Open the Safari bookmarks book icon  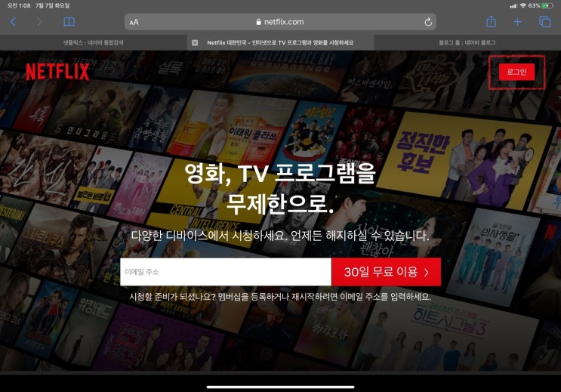[69, 22]
